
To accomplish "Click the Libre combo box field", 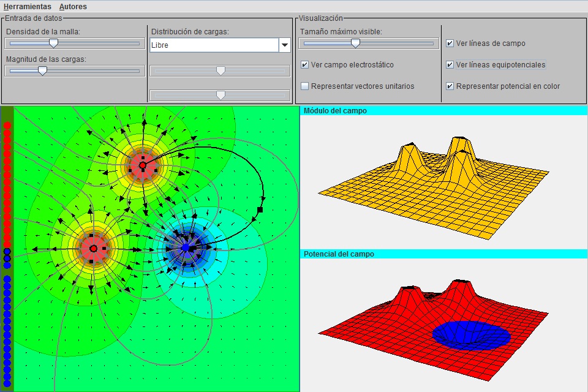I will pyautogui.click(x=214, y=45).
